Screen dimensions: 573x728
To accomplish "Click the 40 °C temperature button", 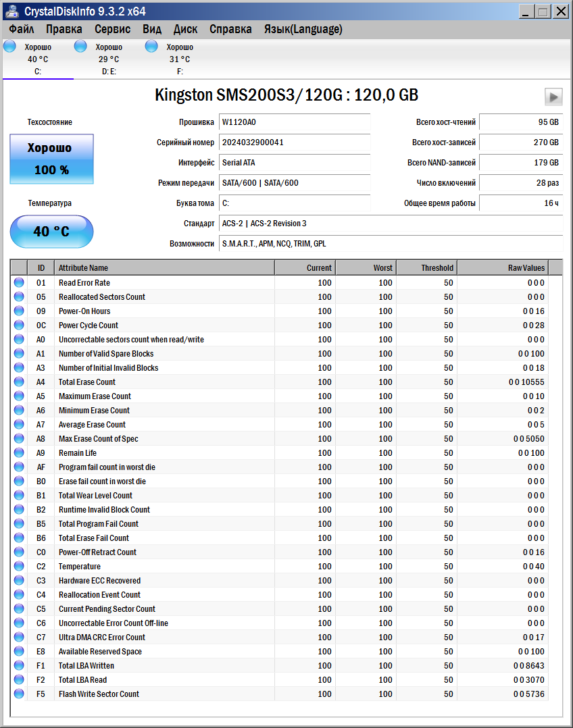I will coord(51,231).
